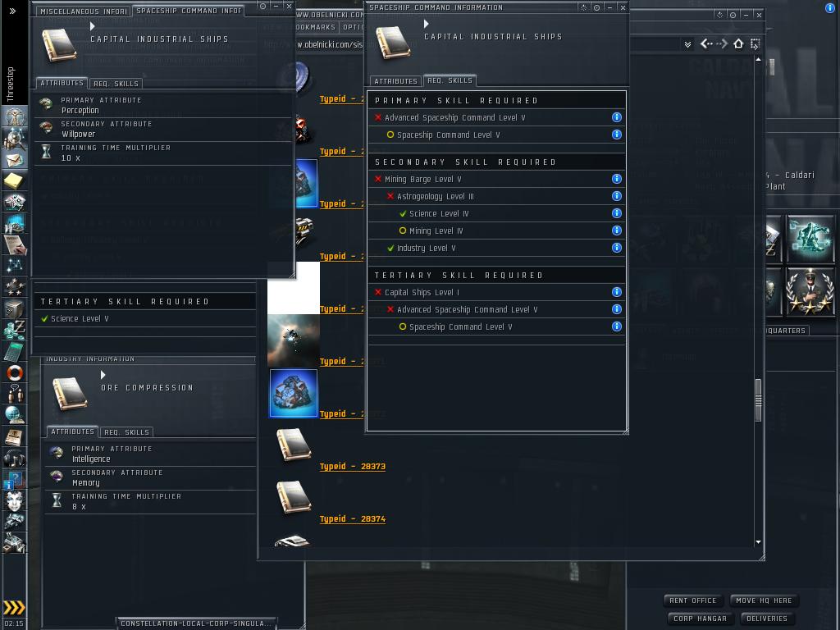The image size is (840, 630).
Task: Click the Rent Office button
Action: (x=692, y=600)
